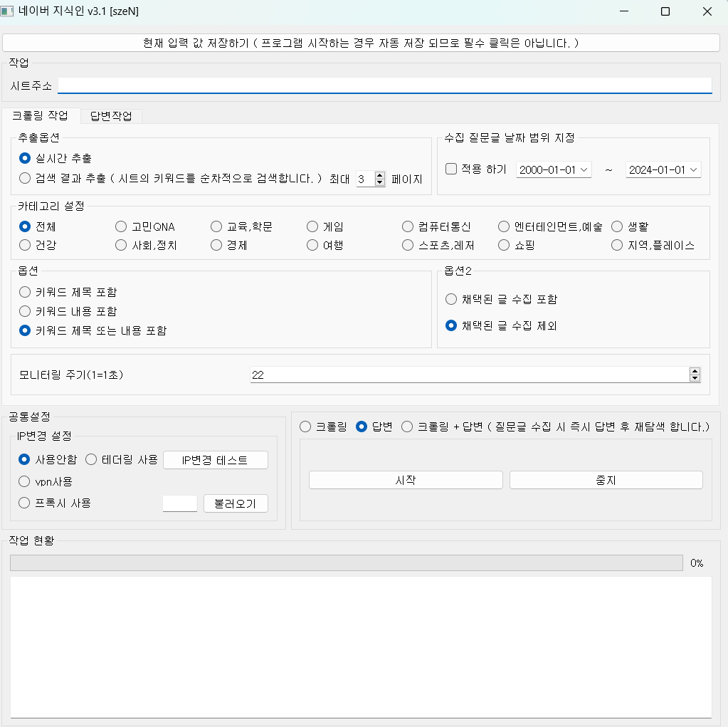Select 채택된 글 수집 포함
Screen dimensions: 728x727
click(x=502, y=299)
